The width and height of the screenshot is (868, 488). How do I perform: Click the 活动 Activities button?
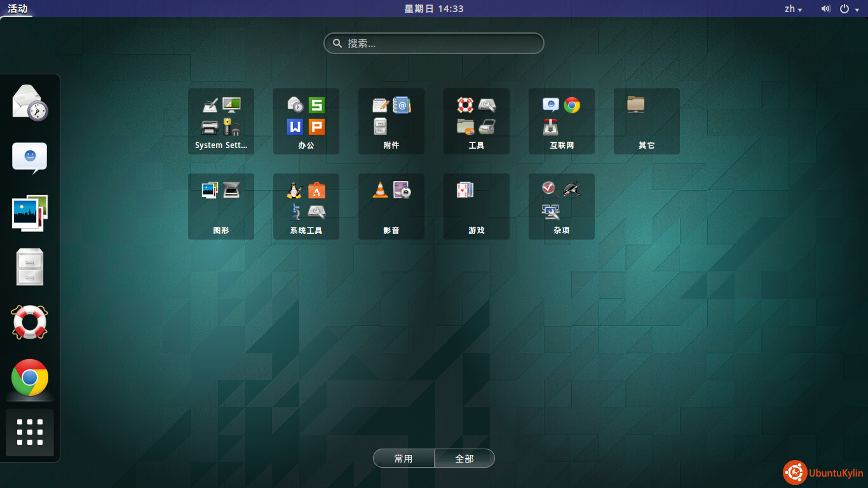[x=17, y=9]
